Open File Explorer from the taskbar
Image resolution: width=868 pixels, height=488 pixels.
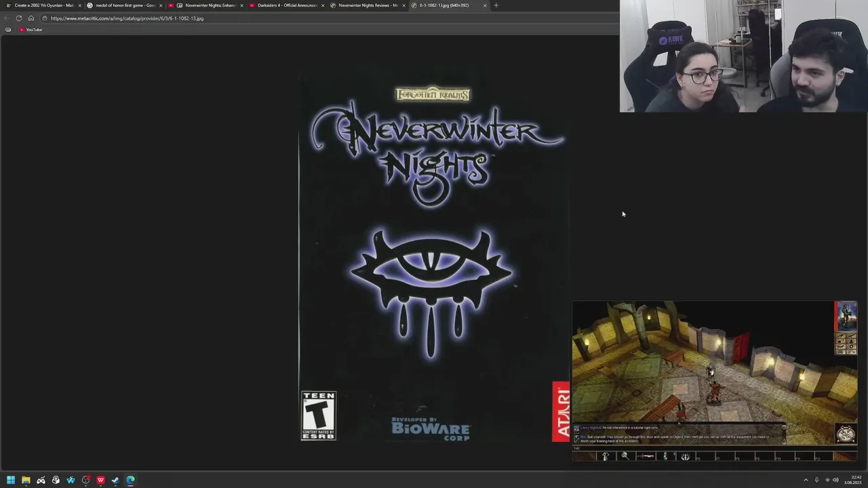coord(26,480)
